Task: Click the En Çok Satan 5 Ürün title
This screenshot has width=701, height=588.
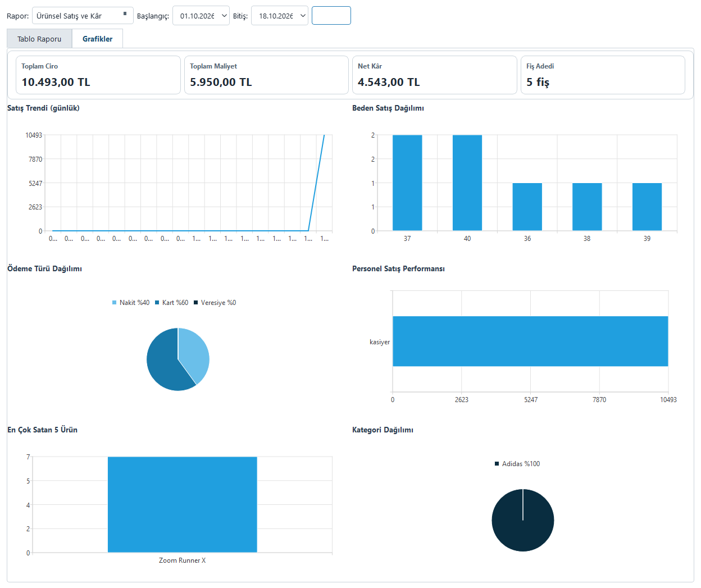Action: pyautogui.click(x=43, y=430)
